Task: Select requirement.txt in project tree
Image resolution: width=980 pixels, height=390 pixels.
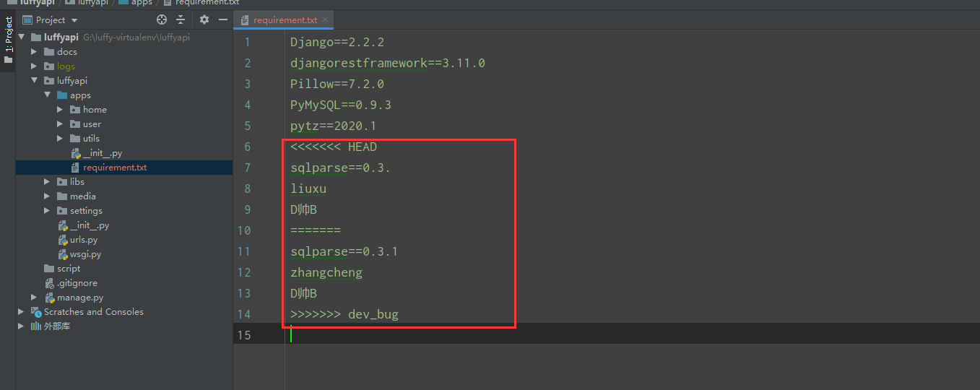Action: coord(124,168)
